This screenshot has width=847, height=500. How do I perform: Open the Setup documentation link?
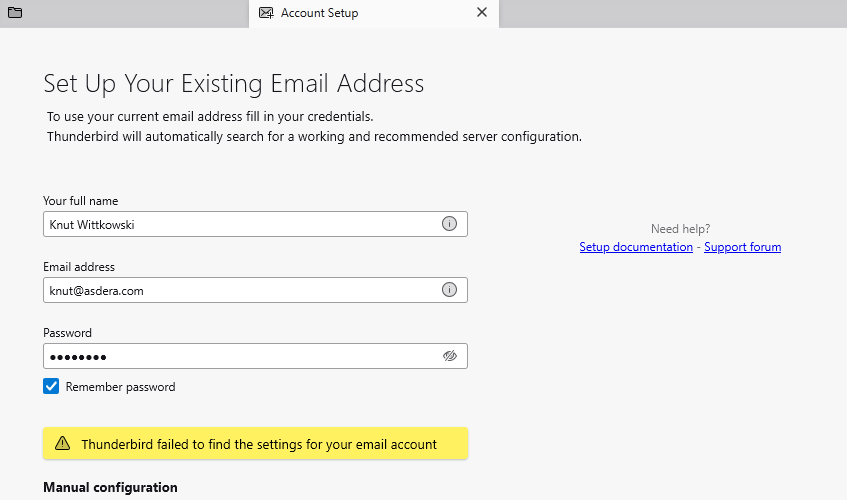tap(636, 247)
